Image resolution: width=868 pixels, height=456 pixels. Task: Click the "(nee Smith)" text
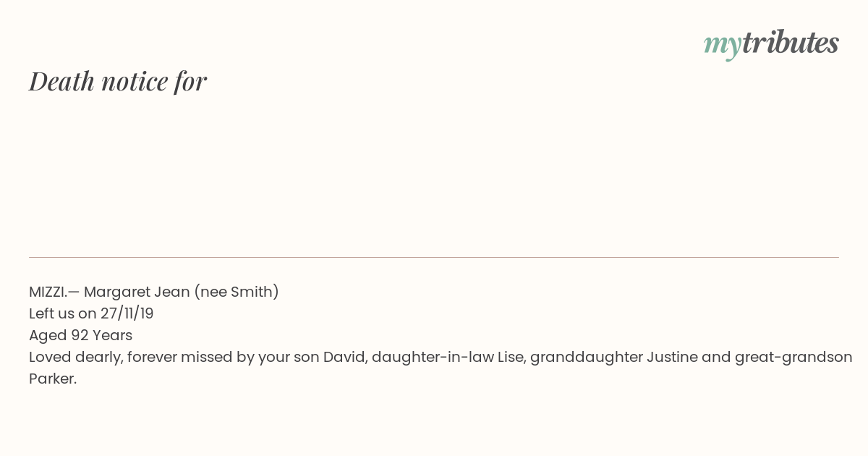(x=237, y=292)
